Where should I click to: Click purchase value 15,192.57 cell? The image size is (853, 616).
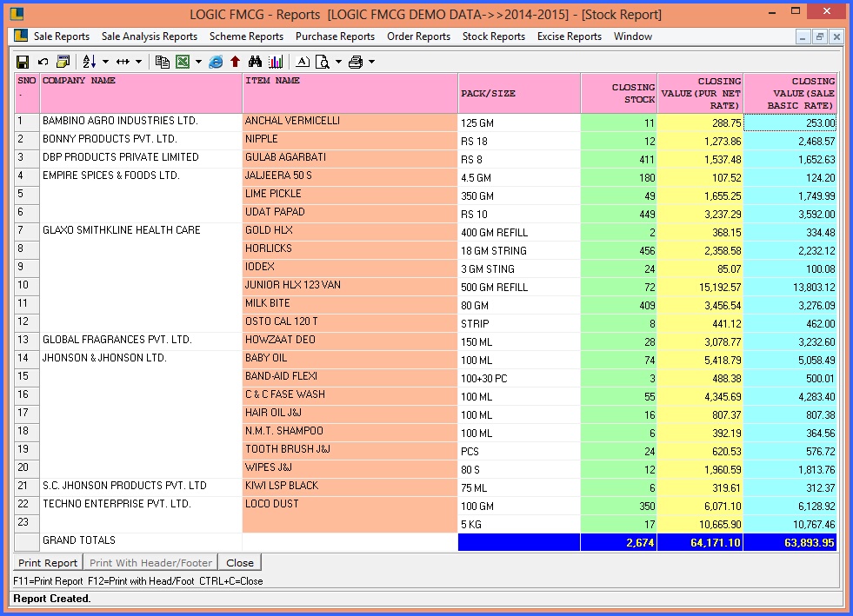pyautogui.click(x=701, y=287)
